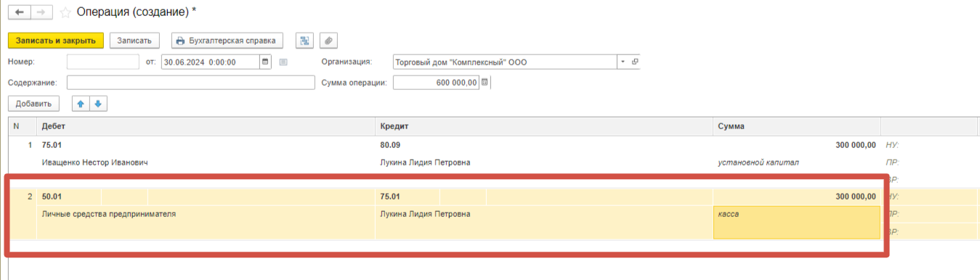Open the calendar picker for the date

[x=265, y=62]
